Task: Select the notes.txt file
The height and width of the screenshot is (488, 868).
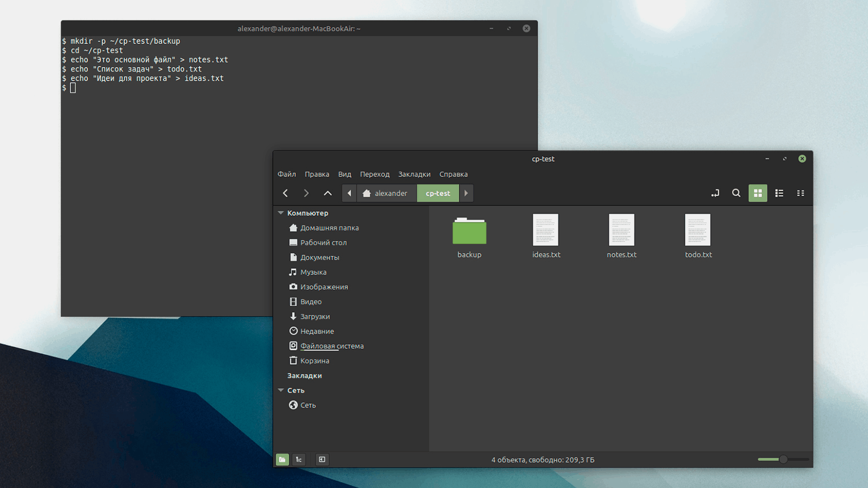Action: click(x=621, y=230)
